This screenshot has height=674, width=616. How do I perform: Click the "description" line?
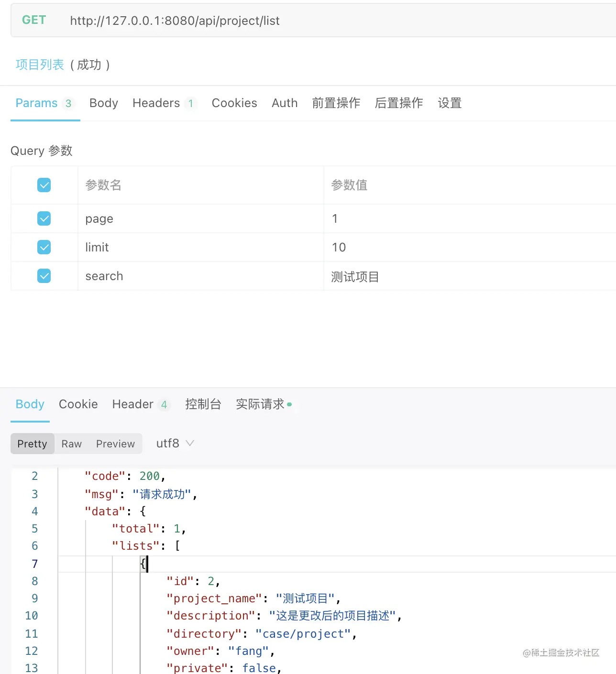tap(284, 615)
